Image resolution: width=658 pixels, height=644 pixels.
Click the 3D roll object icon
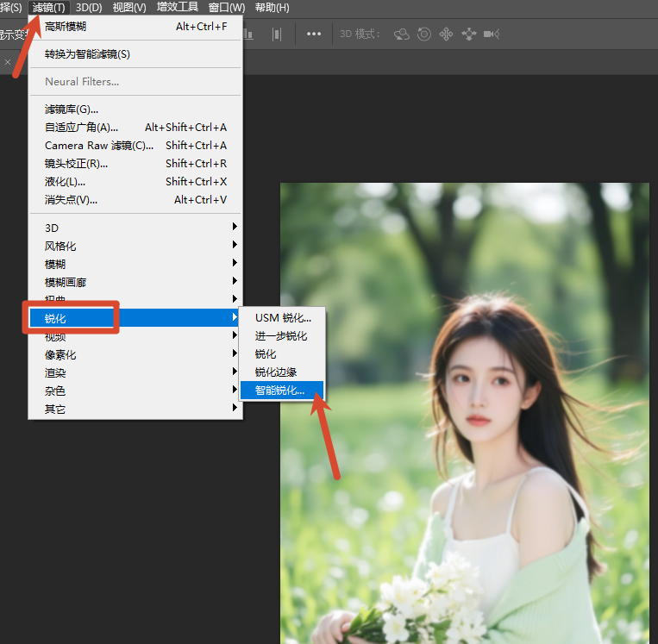click(x=424, y=34)
